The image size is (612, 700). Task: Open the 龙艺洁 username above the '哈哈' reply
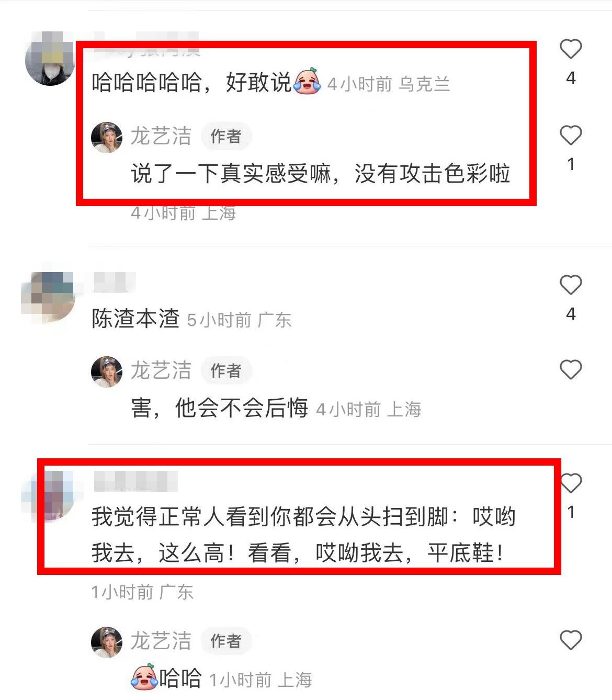point(161,641)
